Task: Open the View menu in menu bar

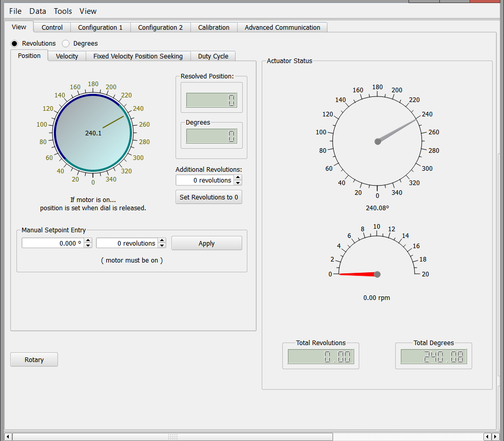Action: (x=88, y=11)
